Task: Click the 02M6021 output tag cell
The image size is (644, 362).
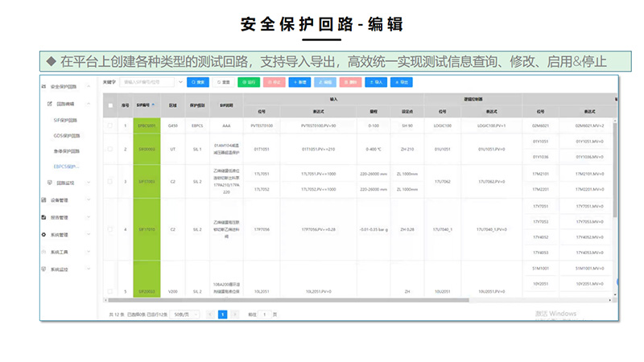Action: (x=540, y=125)
